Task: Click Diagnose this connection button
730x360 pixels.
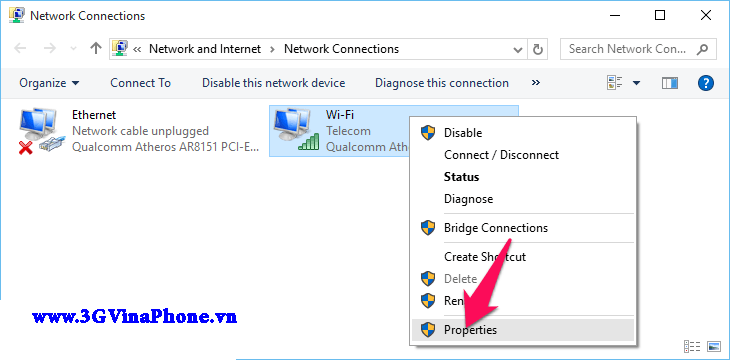Action: pos(442,83)
